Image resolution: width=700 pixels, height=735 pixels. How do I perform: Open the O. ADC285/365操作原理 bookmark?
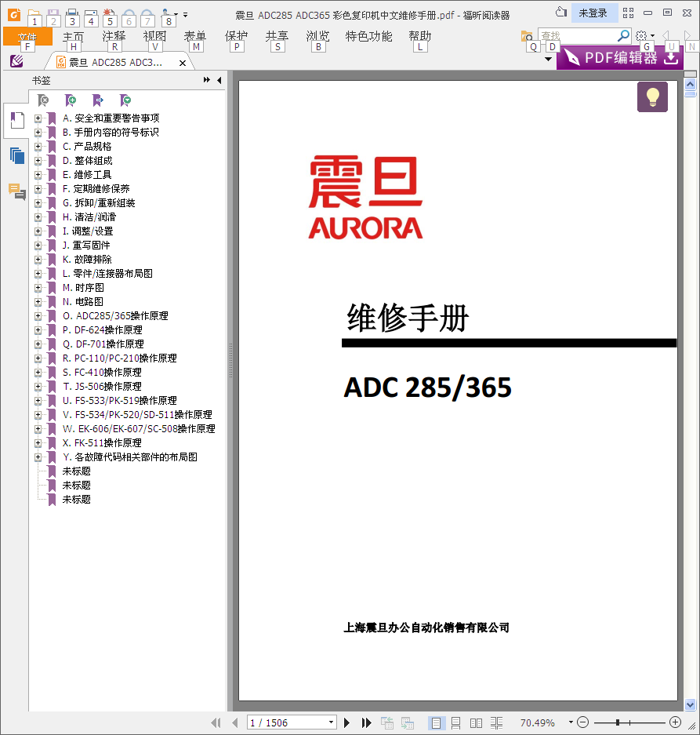point(115,316)
